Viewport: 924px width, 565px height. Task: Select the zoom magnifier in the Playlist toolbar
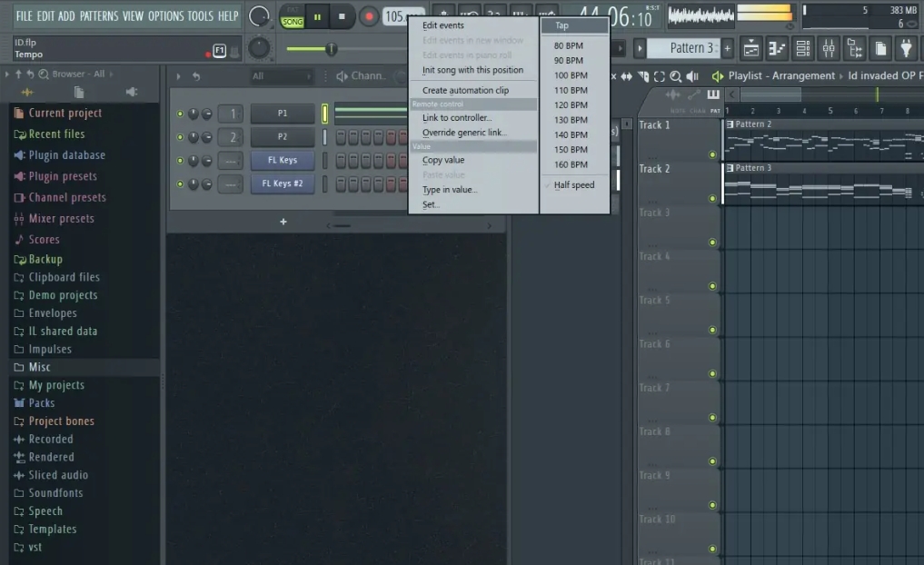click(x=678, y=76)
